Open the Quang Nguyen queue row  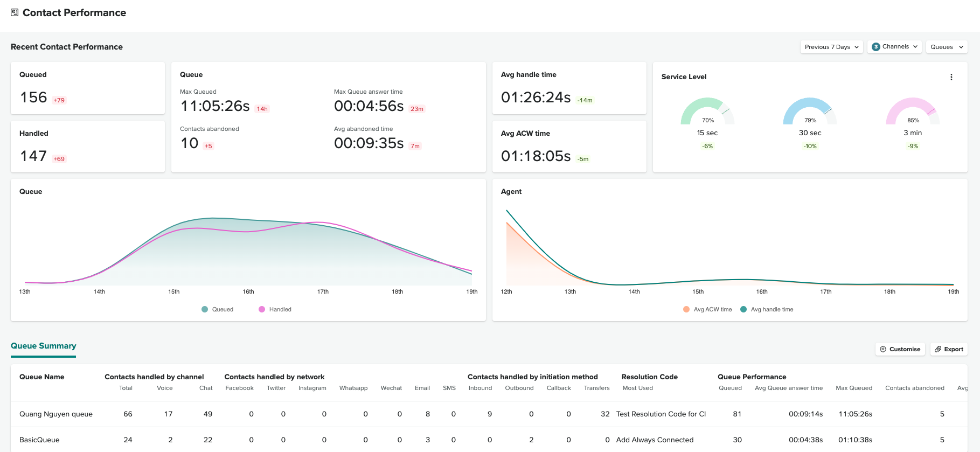pyautogui.click(x=56, y=414)
